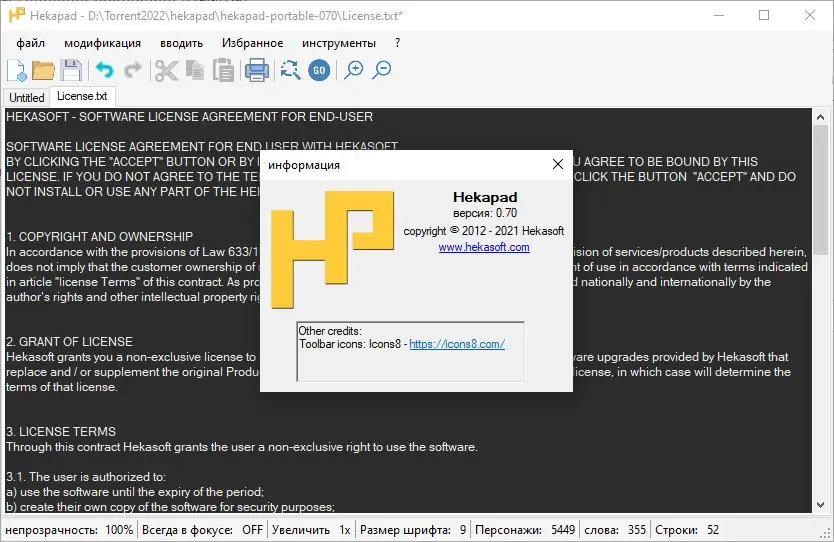The image size is (834, 542).
Task: Click the Redo arrow icon
Action: click(x=132, y=70)
